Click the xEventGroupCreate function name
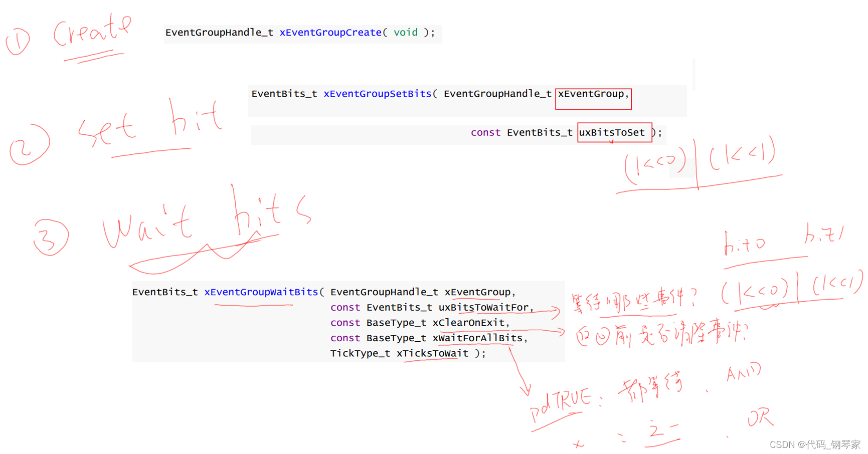The width and height of the screenshot is (868, 454). 330,32
